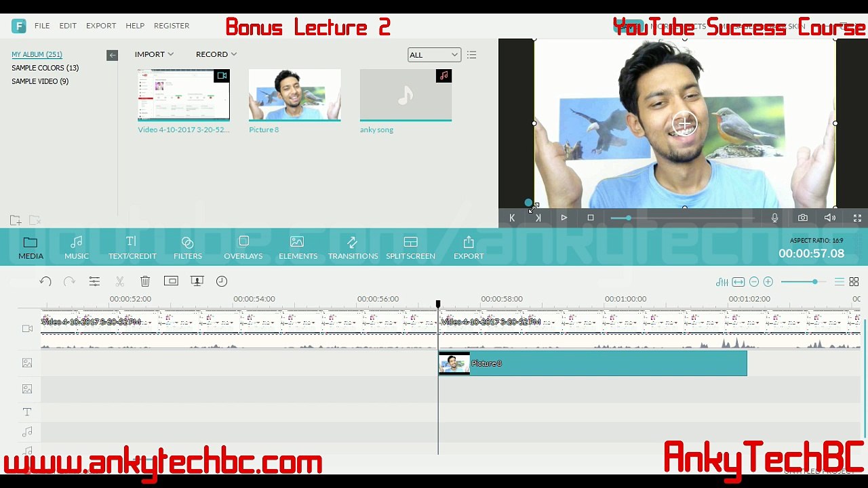Select the SAMPLE VIDEO (9) folder

pos(40,81)
